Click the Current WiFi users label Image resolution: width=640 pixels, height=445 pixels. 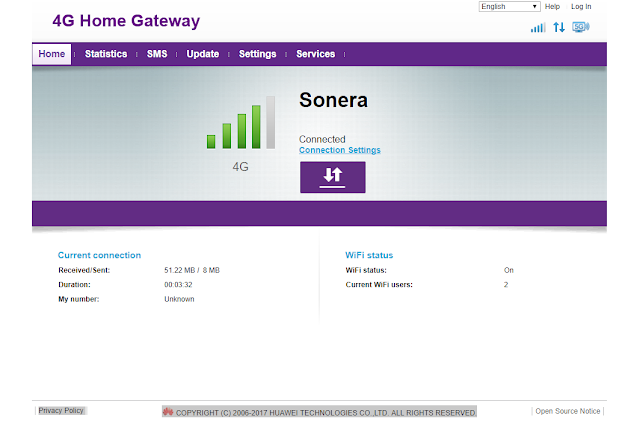[x=379, y=285]
